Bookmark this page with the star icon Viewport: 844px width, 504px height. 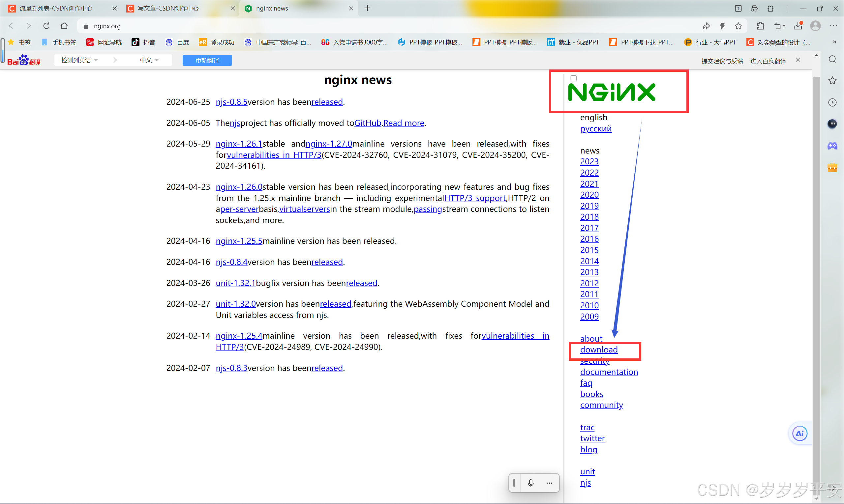(x=738, y=26)
